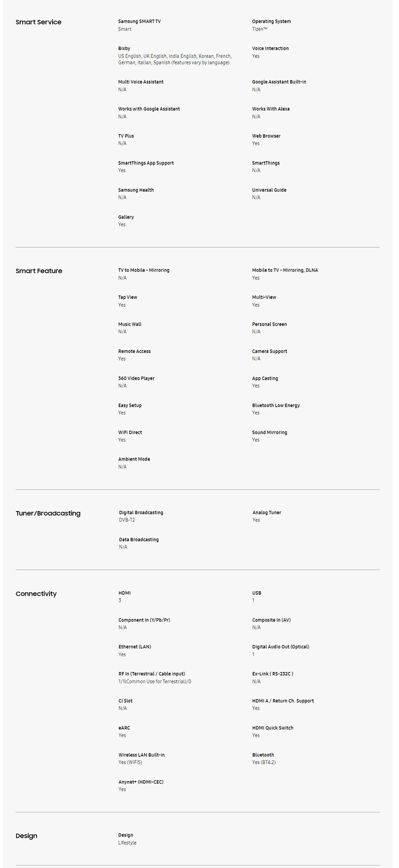Click the Smart Feature section heading
Viewport: 399px width, 868px height.
click(x=39, y=271)
